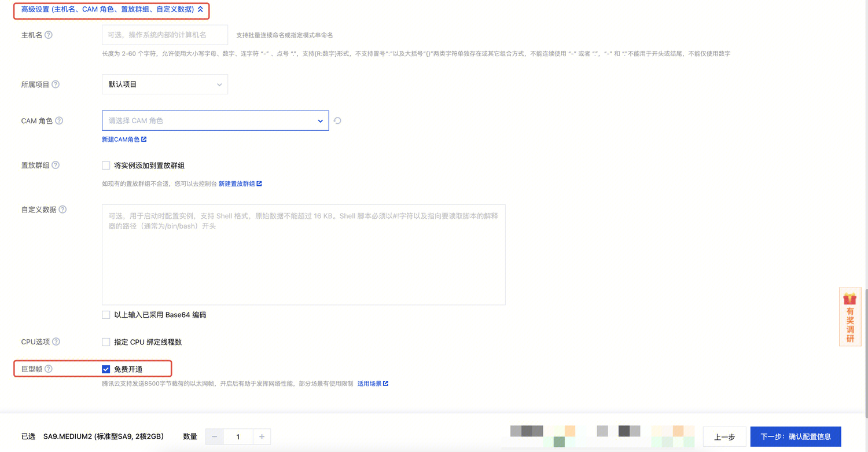Click the selected SA9.MEDIUM2 instance text
The image size is (868, 452).
pyautogui.click(x=104, y=436)
